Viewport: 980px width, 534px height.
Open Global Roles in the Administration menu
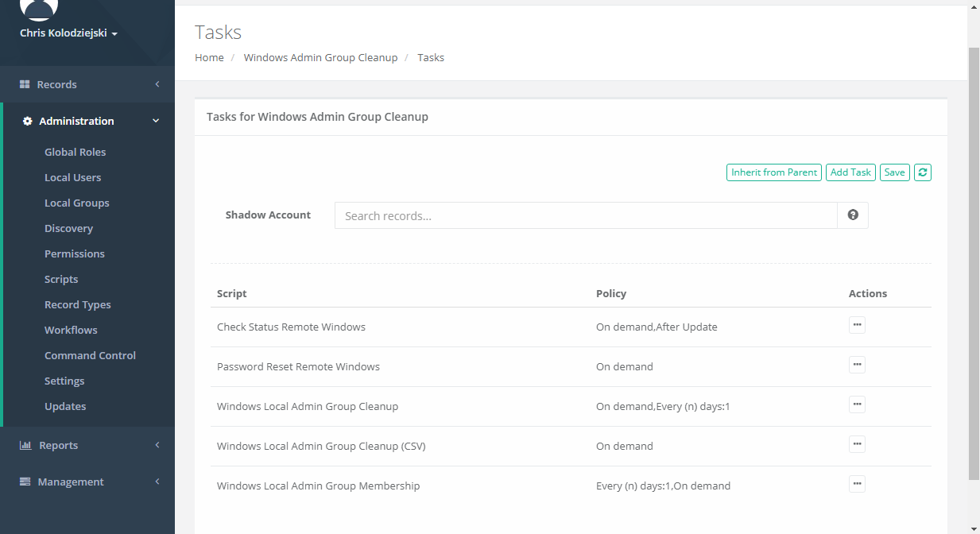(x=75, y=152)
